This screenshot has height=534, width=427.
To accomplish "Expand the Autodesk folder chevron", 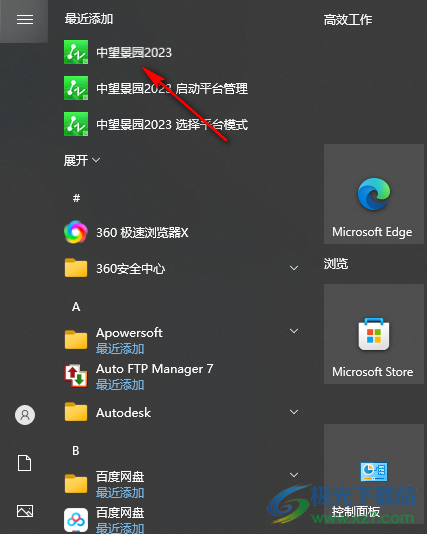I will 294,412.
